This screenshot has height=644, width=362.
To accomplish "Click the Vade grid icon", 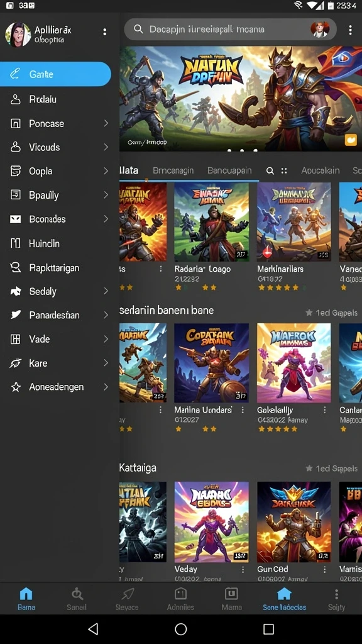I will pyautogui.click(x=15, y=339).
